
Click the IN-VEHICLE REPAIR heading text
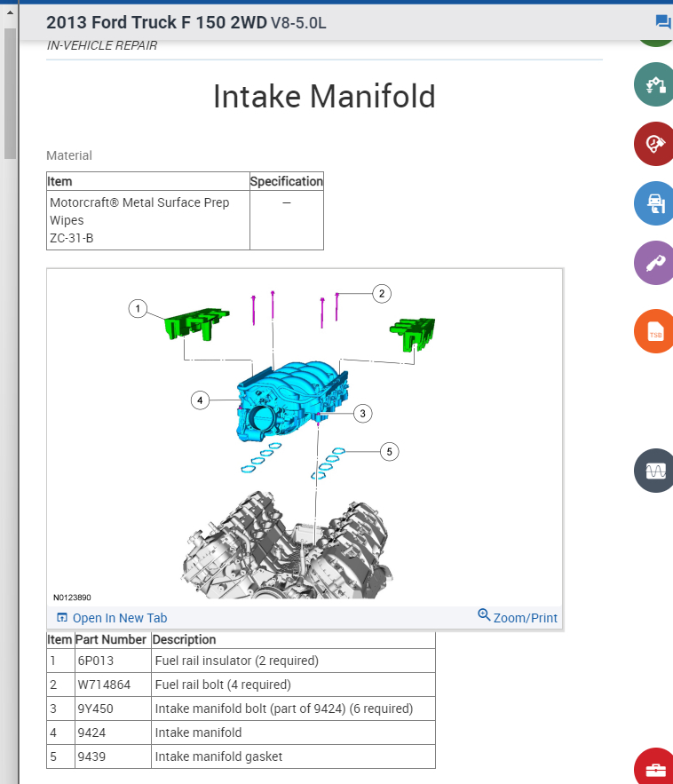(x=102, y=45)
